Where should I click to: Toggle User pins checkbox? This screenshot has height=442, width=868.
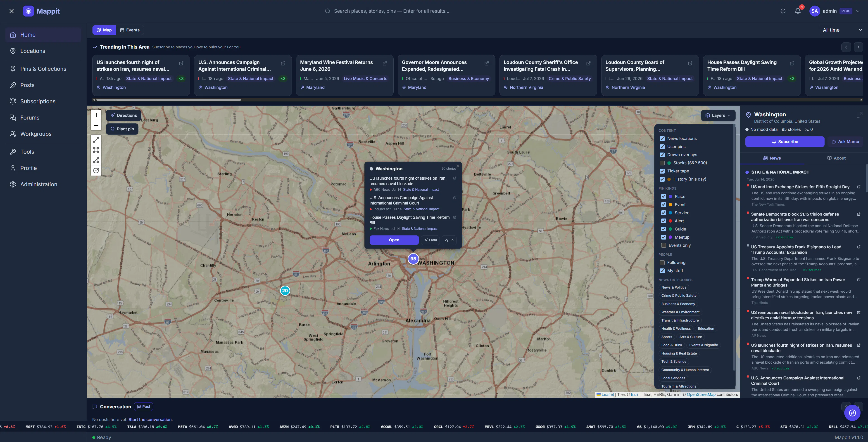pos(662,147)
